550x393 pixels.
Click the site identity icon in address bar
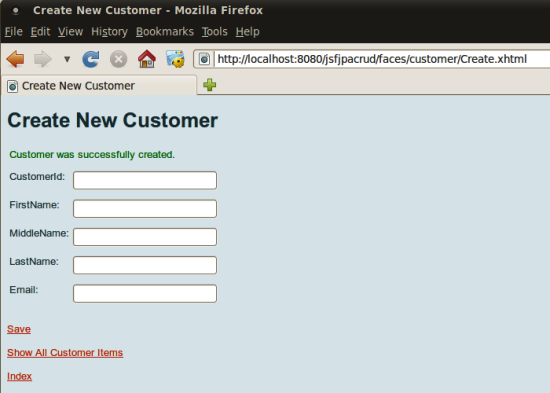pyautogui.click(x=204, y=59)
